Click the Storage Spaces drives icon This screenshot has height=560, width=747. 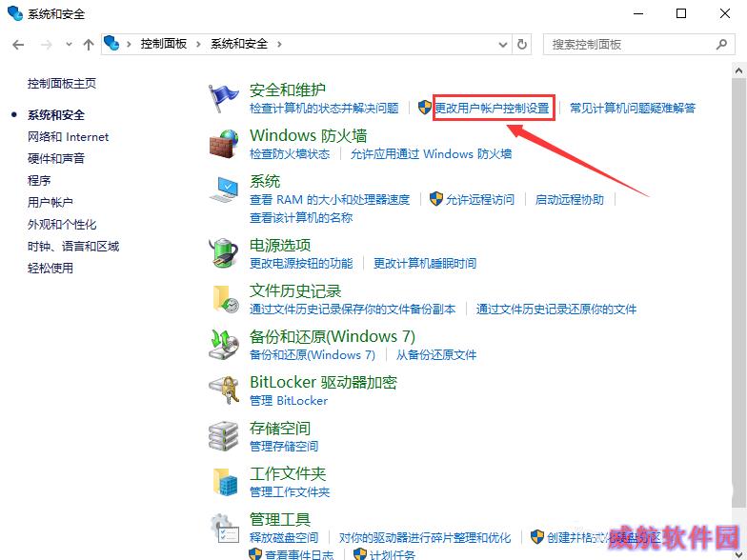point(223,436)
